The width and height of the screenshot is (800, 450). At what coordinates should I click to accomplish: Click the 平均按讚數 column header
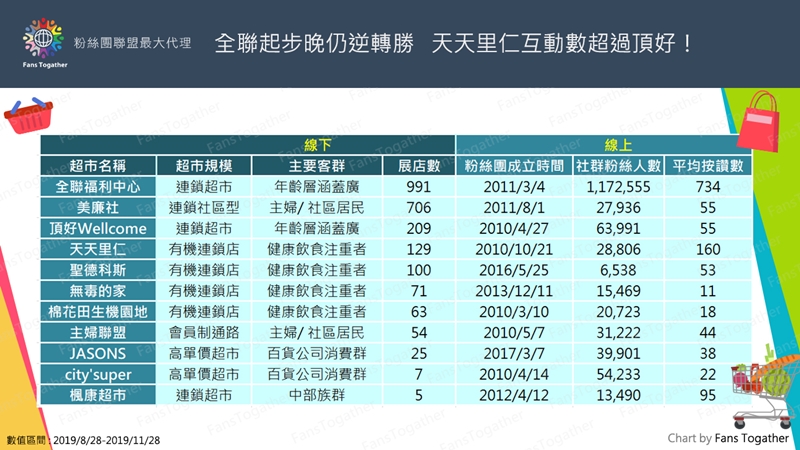[708, 166]
